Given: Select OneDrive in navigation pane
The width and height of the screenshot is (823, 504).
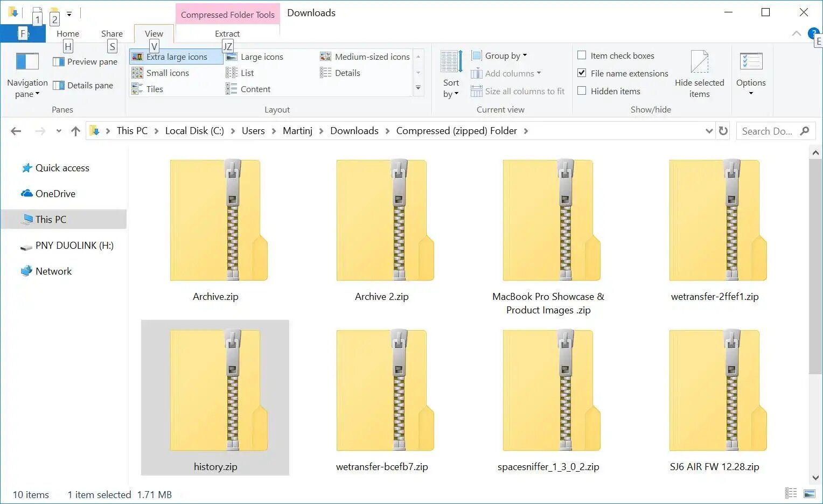Looking at the screenshot, I should tap(55, 194).
